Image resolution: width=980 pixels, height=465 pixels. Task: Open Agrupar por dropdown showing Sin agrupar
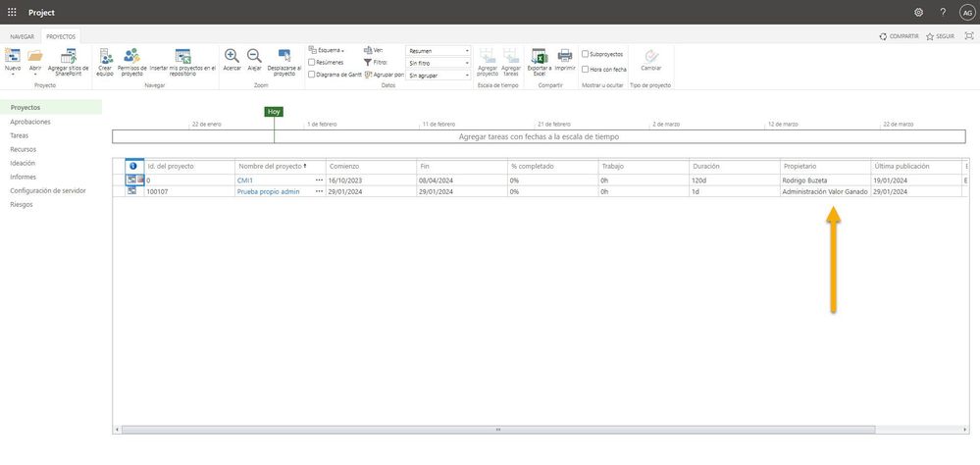(x=438, y=75)
